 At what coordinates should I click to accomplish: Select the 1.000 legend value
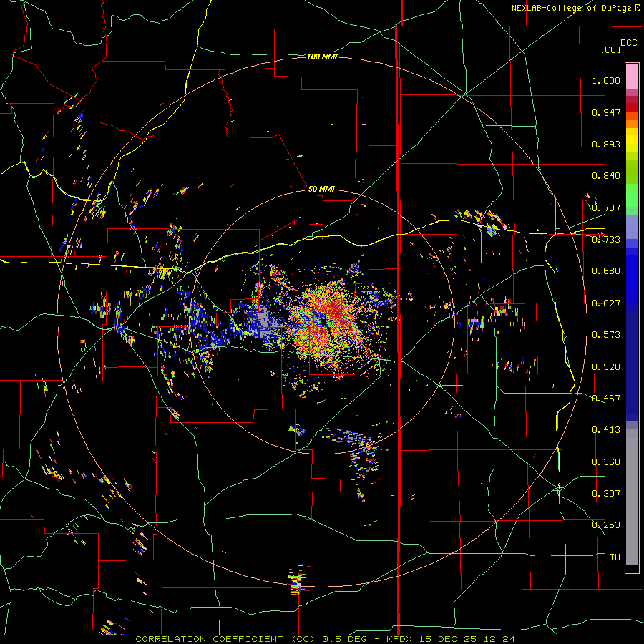click(606, 80)
